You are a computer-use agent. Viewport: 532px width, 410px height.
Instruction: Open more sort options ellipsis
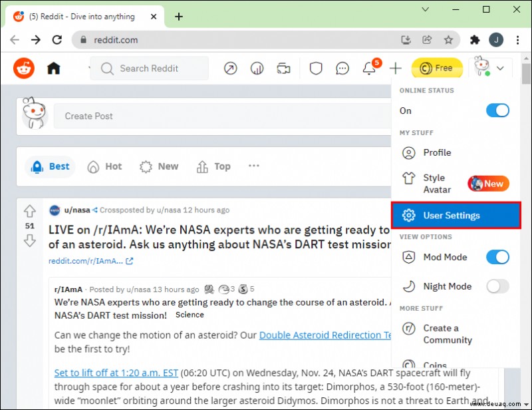(254, 166)
